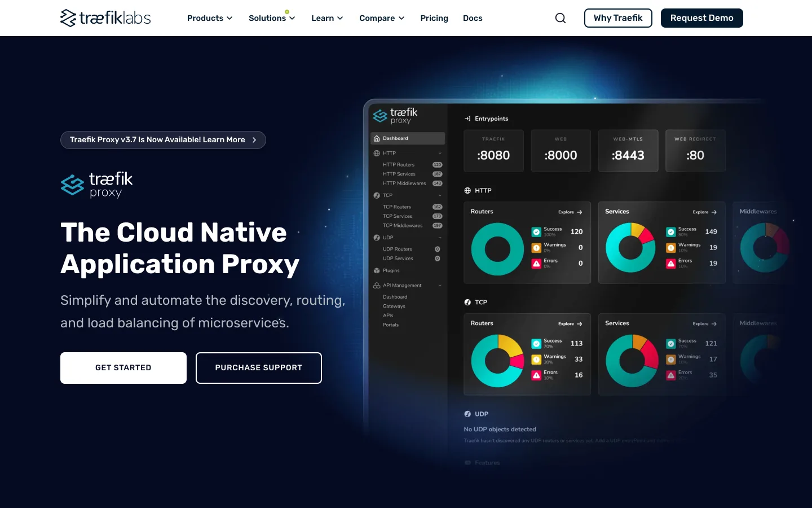The width and height of the screenshot is (812, 508).
Task: Click Explore on HTTP Services card
Action: click(x=705, y=212)
